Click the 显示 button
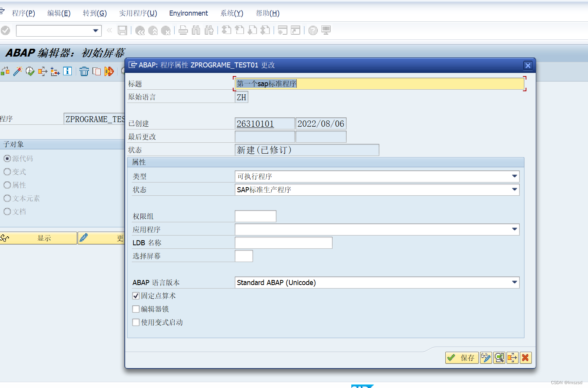The height and width of the screenshot is (388, 588). click(x=38, y=238)
